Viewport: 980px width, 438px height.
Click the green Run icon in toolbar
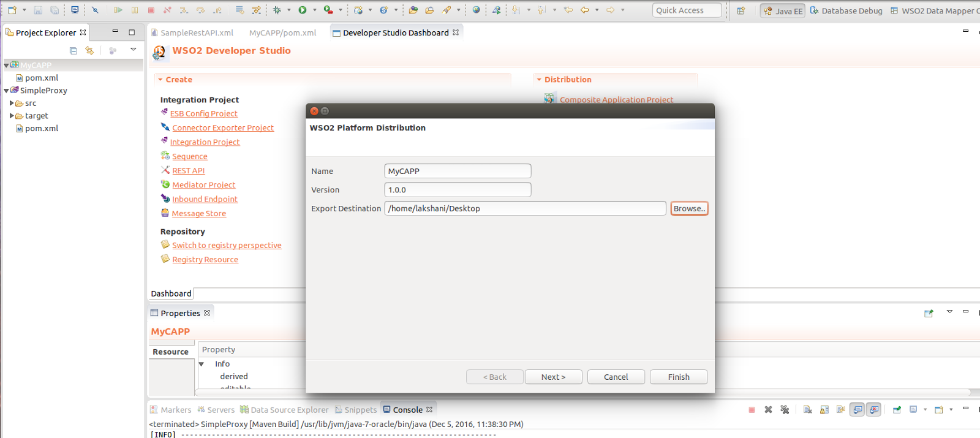tap(303, 10)
